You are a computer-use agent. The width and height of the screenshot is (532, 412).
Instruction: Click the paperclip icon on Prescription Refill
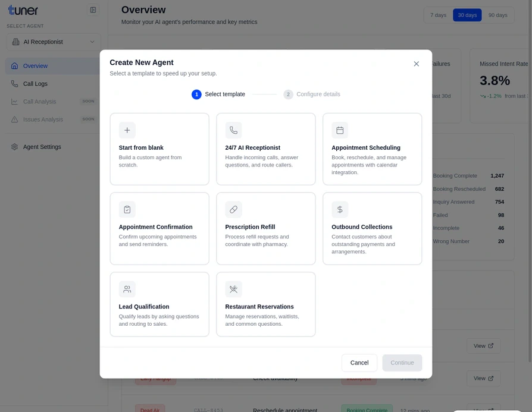(233, 209)
